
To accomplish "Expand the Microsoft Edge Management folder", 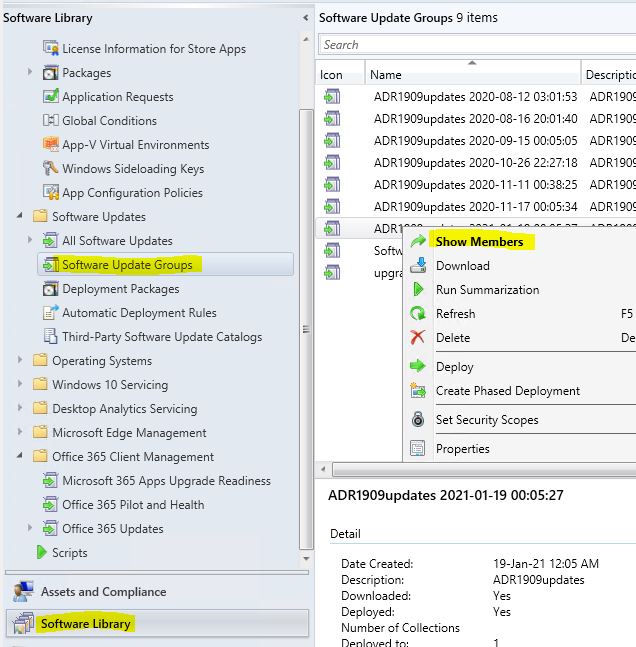I will [x=19, y=432].
